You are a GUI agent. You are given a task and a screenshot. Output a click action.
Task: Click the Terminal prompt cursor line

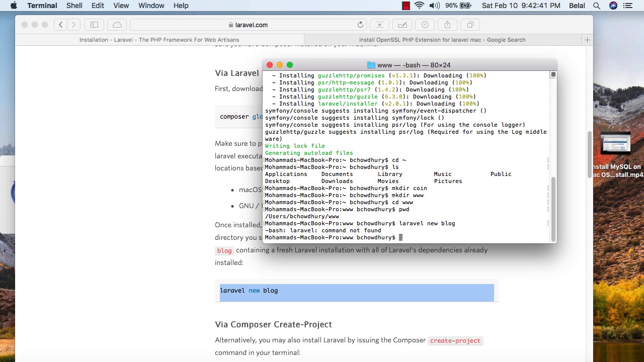(x=334, y=237)
